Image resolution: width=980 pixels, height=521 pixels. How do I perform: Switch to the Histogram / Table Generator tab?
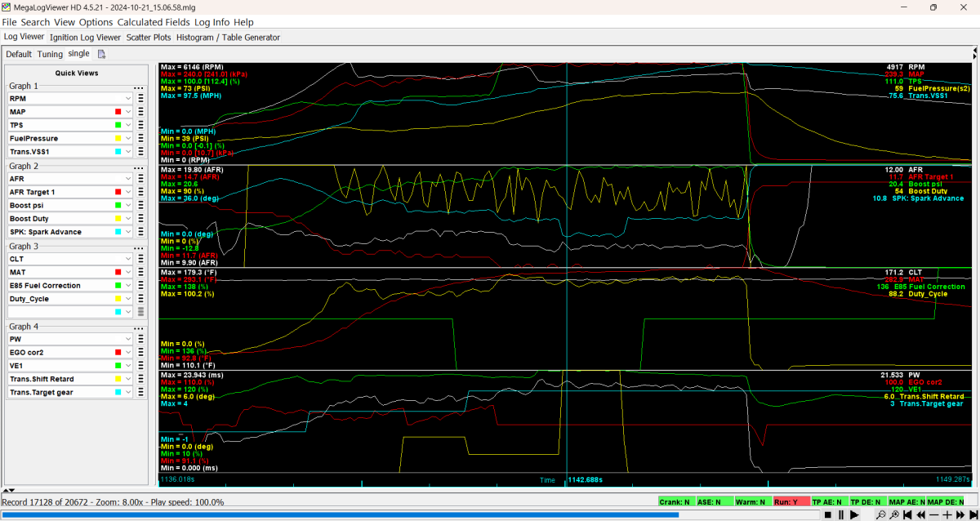[228, 37]
